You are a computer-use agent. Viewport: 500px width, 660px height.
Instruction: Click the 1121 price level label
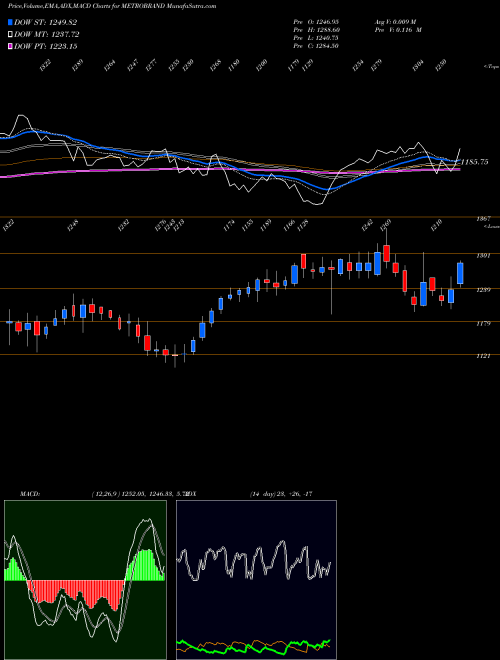coord(483,356)
